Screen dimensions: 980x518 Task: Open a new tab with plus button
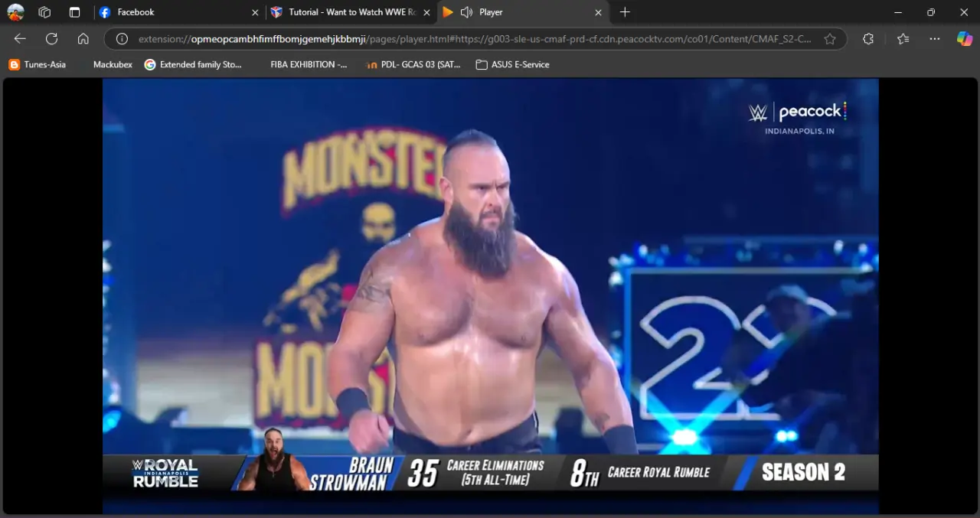[x=625, y=12]
